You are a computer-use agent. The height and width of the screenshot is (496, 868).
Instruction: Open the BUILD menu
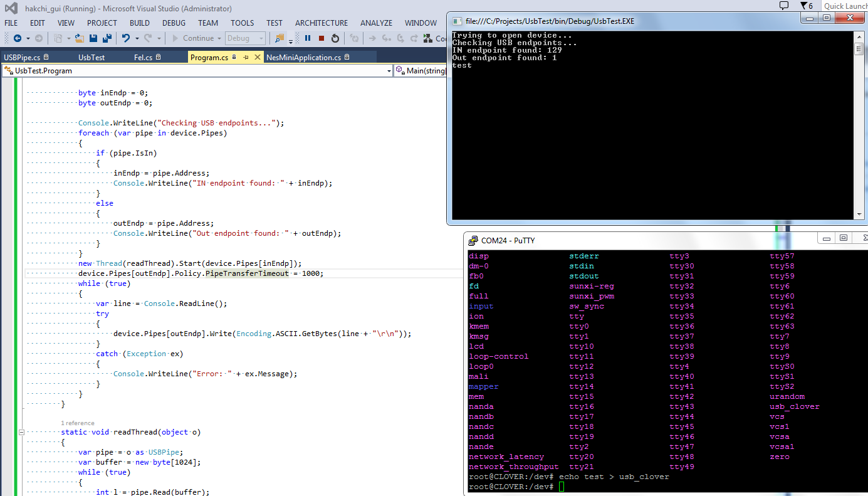140,23
